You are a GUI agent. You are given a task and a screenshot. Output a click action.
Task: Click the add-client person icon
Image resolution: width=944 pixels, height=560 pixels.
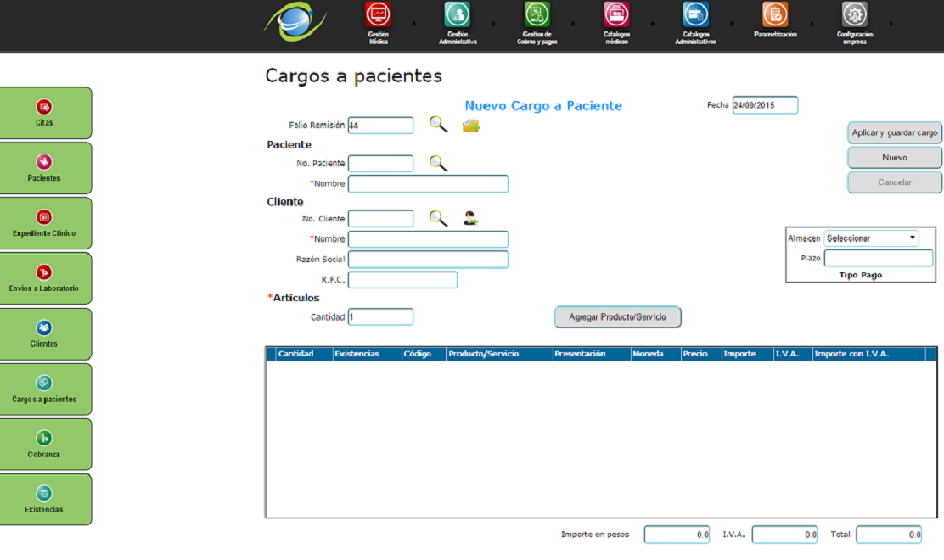tap(471, 219)
